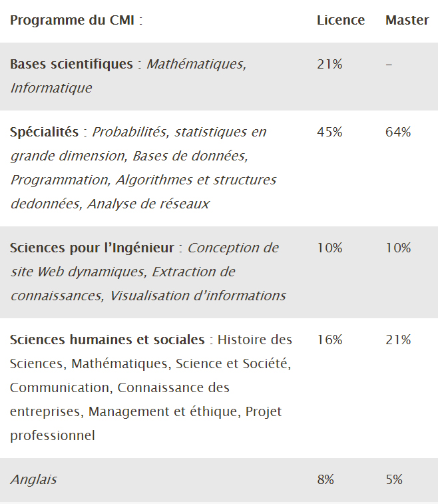
Task: Select the "Sciences pour l'Ingénieur" label
Action: click(x=92, y=248)
